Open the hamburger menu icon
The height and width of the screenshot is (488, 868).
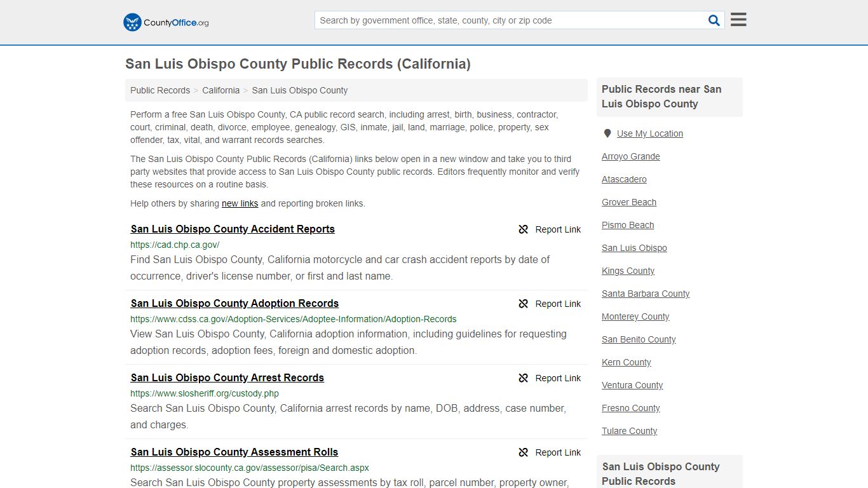[x=738, y=20]
